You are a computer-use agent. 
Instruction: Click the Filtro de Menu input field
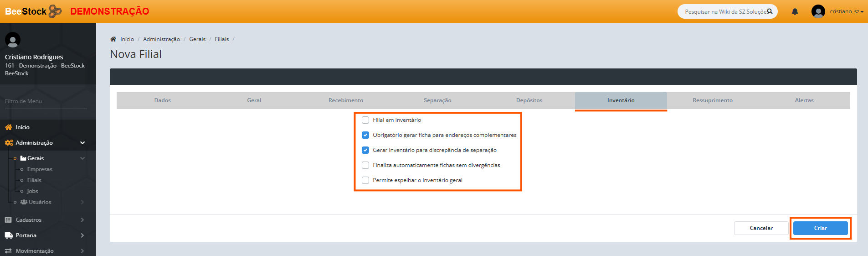click(x=46, y=101)
